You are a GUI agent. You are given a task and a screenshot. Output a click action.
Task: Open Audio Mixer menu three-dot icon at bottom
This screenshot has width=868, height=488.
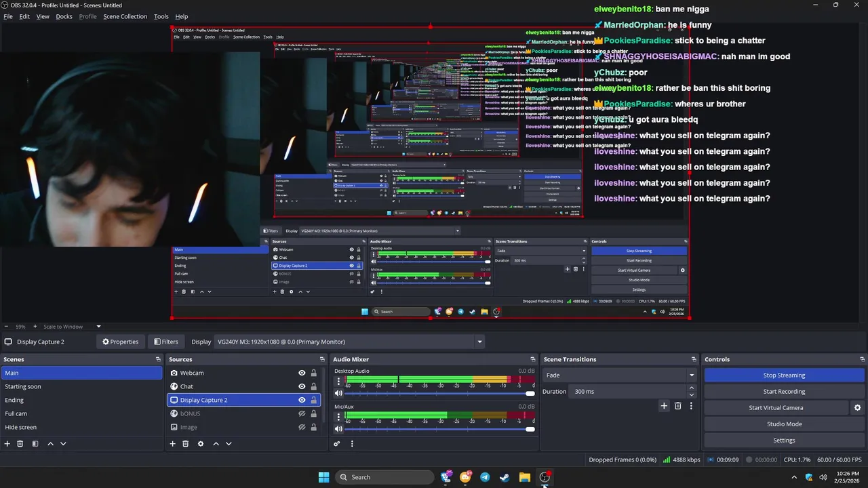point(352,443)
